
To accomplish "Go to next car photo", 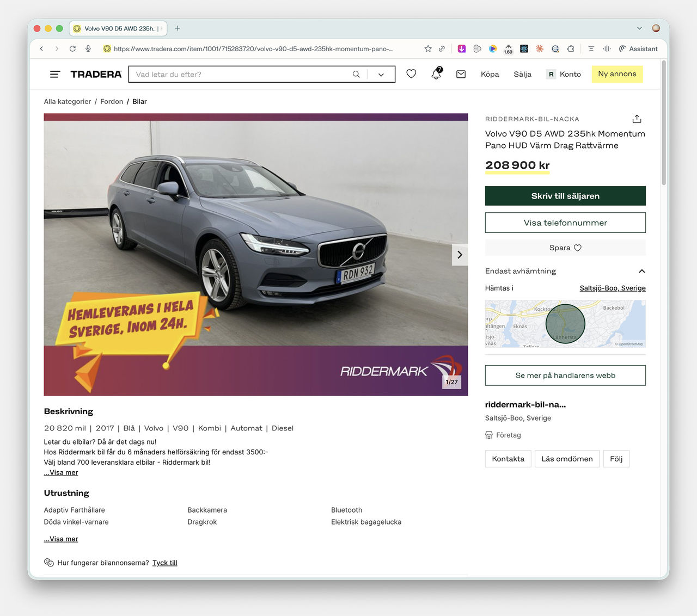I will [x=460, y=255].
